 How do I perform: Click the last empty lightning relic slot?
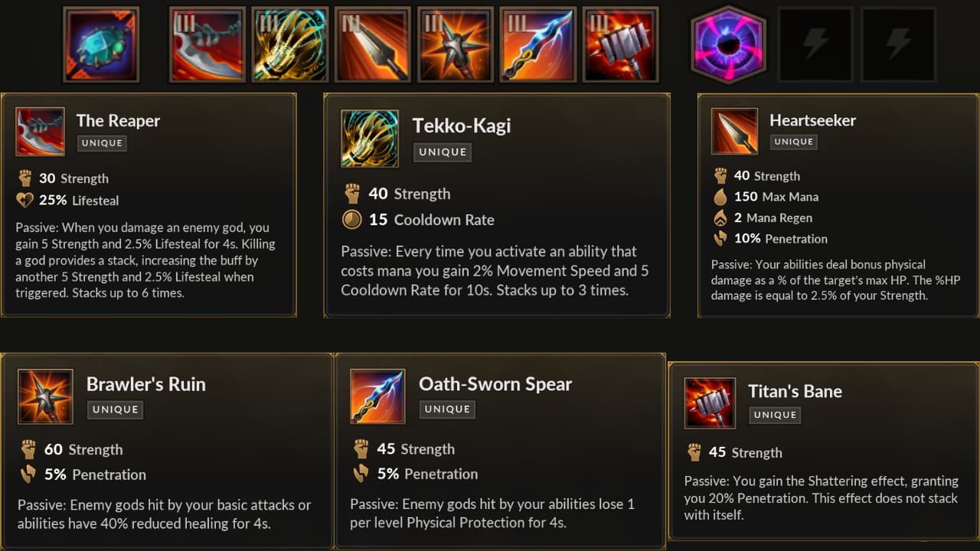(x=898, y=44)
